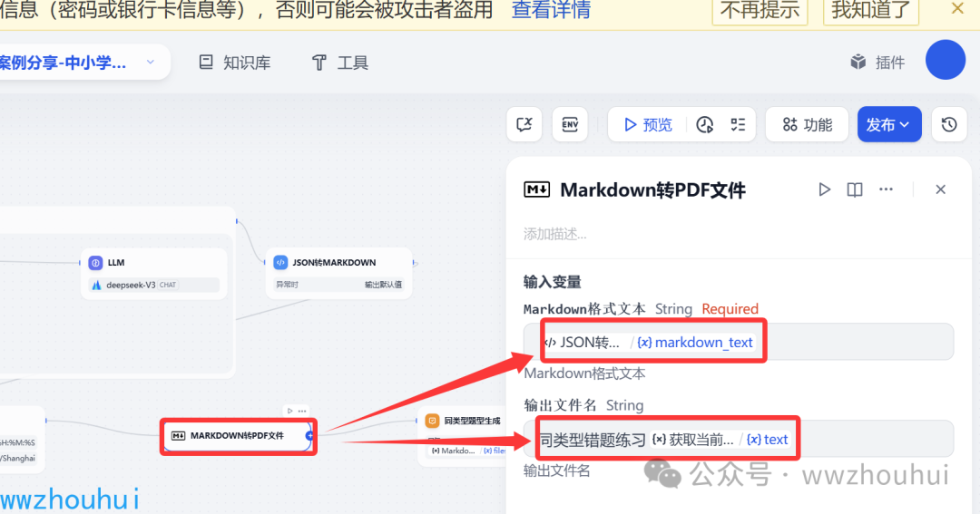Screen dimensions: 980x514
Task: Open the checklist icon in toolbar
Action: [x=738, y=124]
